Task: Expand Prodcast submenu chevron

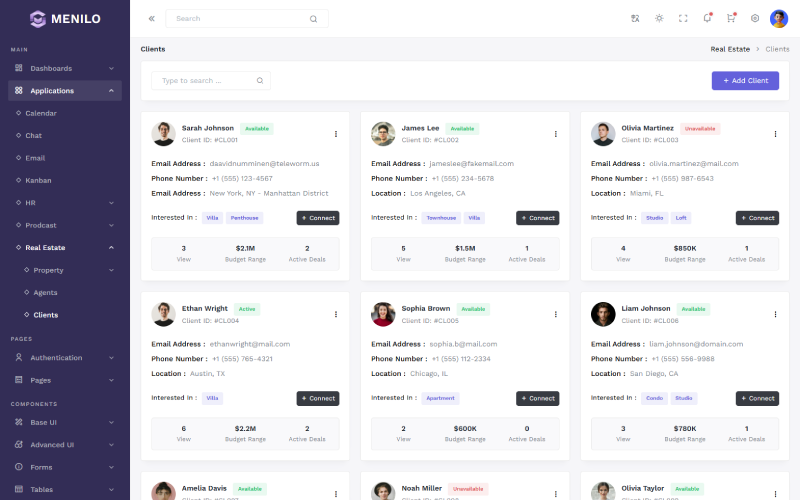Action: coord(111,225)
